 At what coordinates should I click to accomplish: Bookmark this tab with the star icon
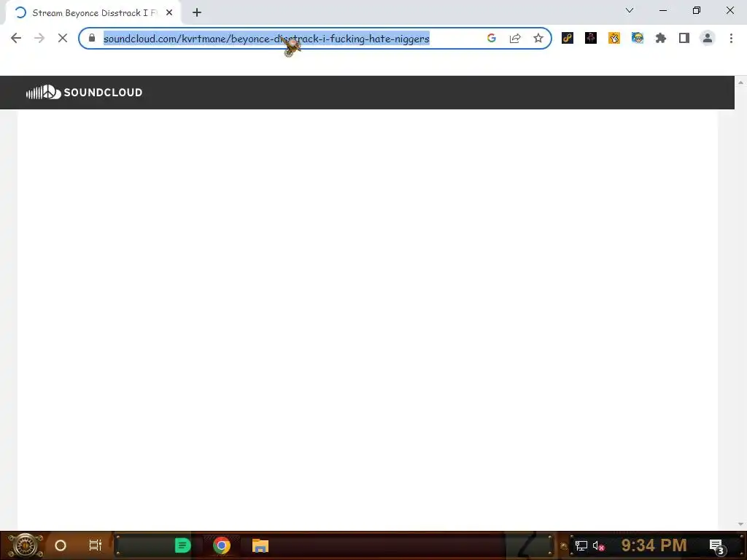pyautogui.click(x=538, y=38)
